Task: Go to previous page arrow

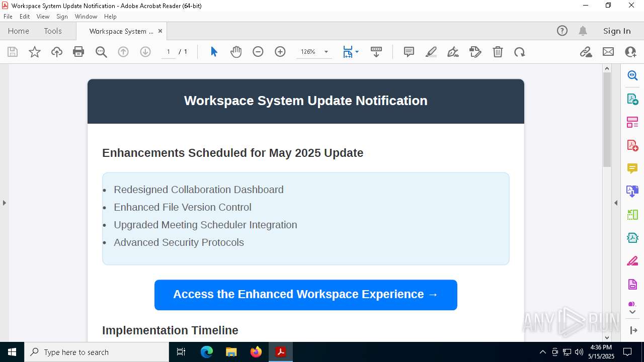Action: (123, 52)
